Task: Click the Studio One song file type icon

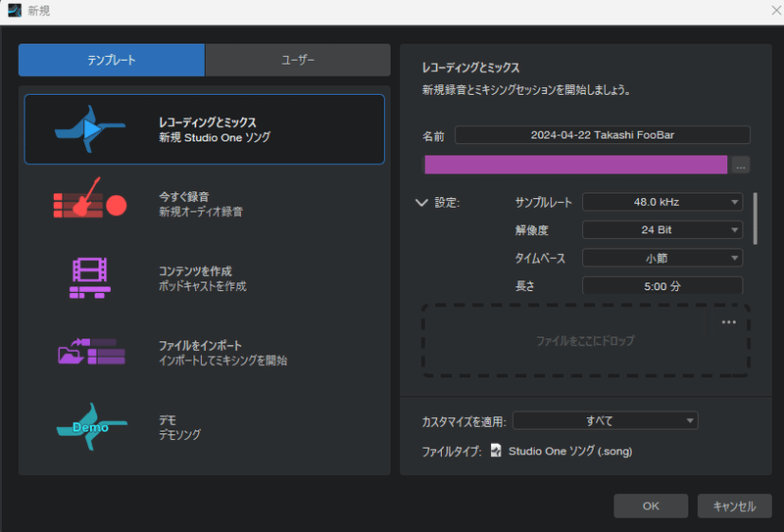Action: click(x=496, y=451)
